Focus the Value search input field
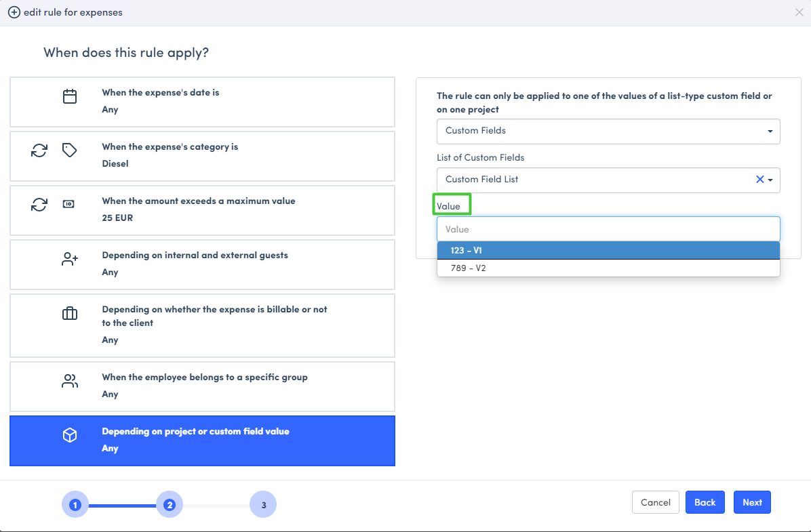 point(608,229)
